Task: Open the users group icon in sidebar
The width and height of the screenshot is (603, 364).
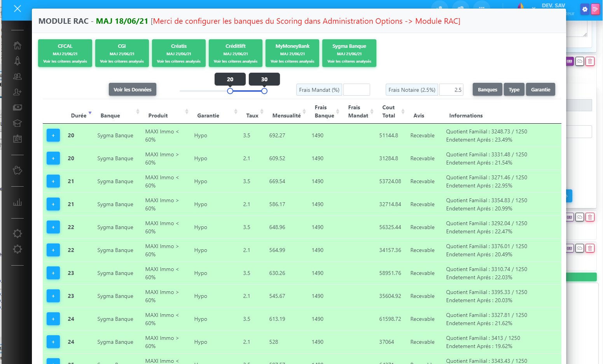Action: tap(17, 77)
